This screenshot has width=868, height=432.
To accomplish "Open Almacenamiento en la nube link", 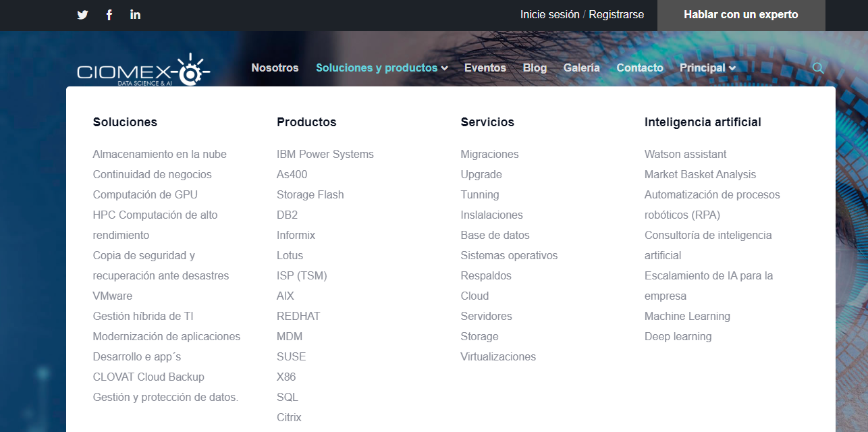I will pyautogui.click(x=160, y=154).
